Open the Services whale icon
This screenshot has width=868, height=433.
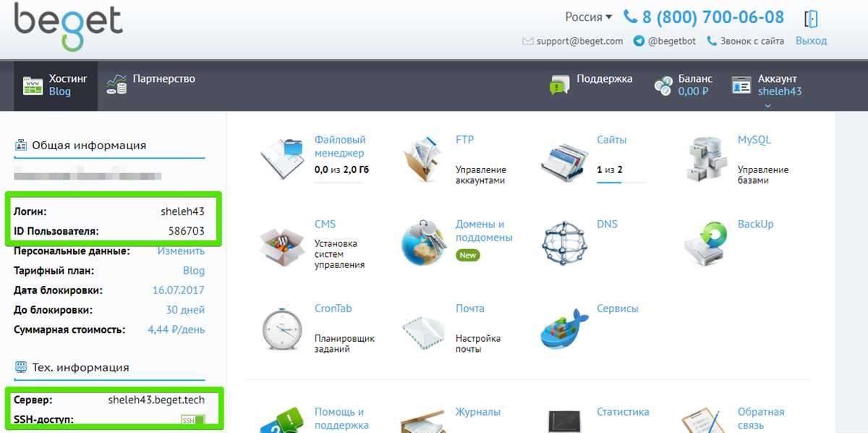click(565, 328)
